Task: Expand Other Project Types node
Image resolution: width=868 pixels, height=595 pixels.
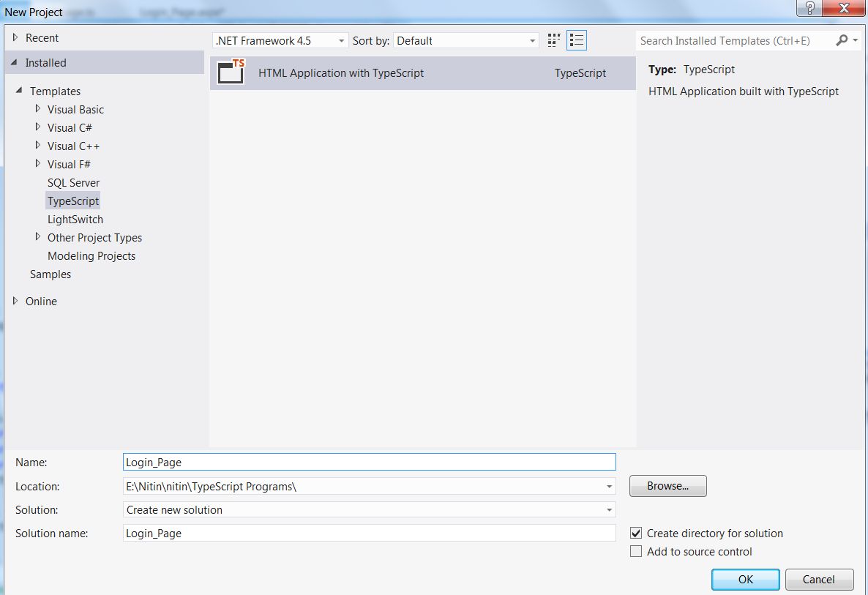Action: pyautogui.click(x=37, y=236)
